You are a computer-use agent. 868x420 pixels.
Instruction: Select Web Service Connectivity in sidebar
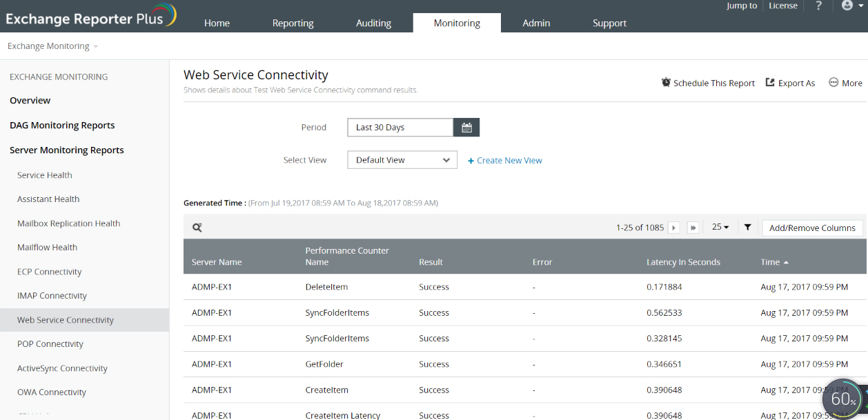84,320
